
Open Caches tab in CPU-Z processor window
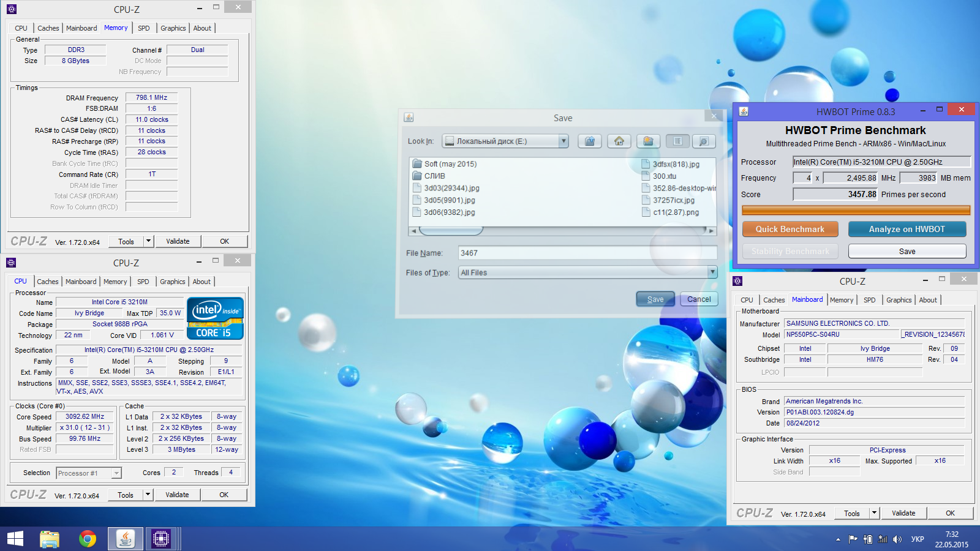coord(48,282)
